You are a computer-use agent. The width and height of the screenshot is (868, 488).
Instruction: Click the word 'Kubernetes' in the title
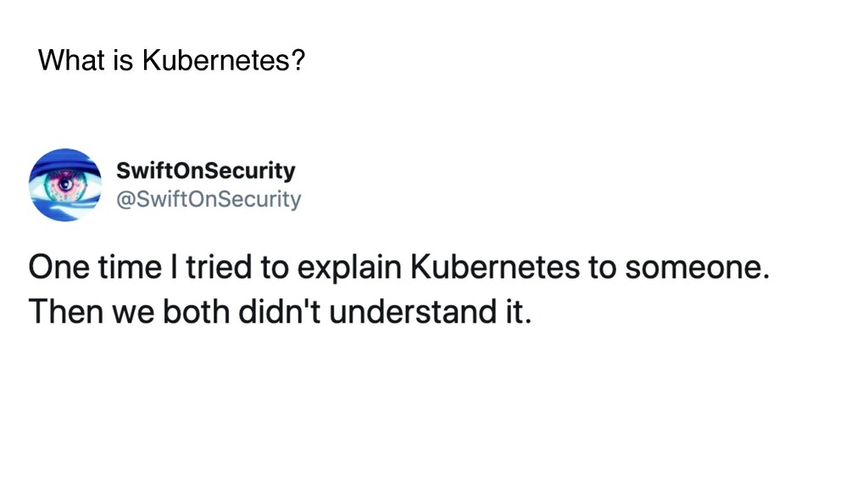coord(216,60)
